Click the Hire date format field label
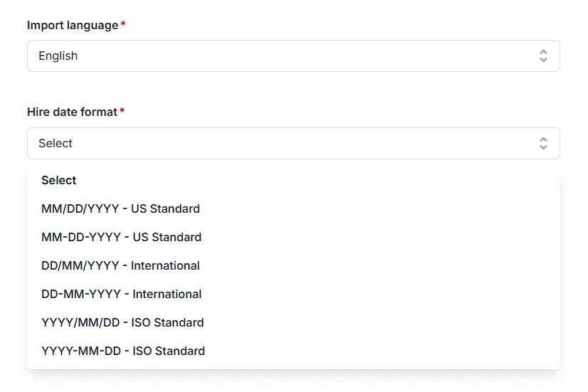The width and height of the screenshot is (588, 392). [72, 112]
